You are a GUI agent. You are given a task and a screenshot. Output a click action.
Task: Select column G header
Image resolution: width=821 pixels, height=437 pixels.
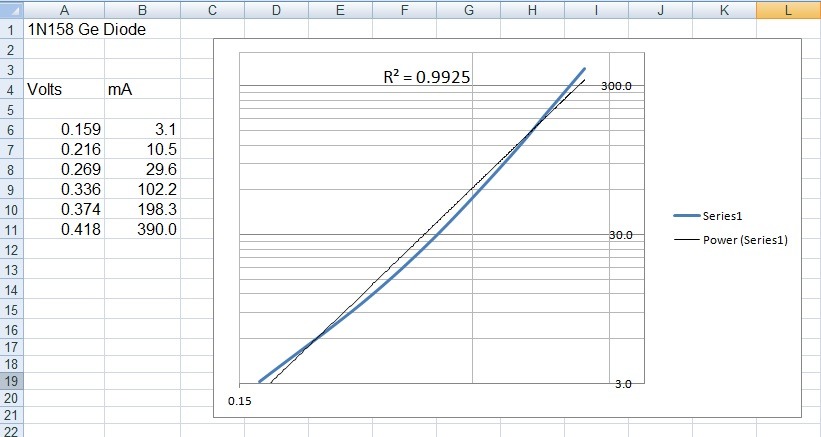click(x=468, y=10)
